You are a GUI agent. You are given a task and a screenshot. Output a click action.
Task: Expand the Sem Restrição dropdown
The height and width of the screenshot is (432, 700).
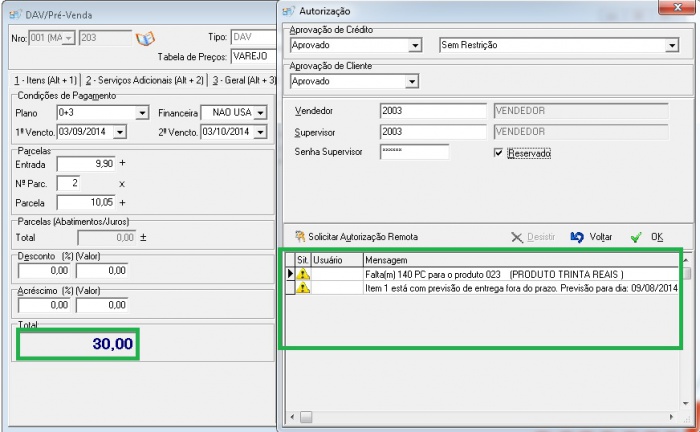click(x=672, y=46)
